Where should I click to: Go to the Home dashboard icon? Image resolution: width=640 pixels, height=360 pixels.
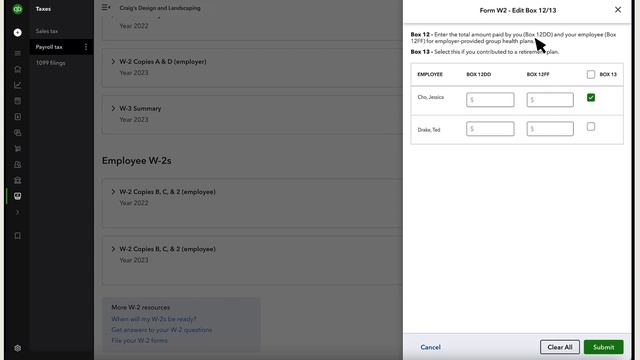(18, 69)
